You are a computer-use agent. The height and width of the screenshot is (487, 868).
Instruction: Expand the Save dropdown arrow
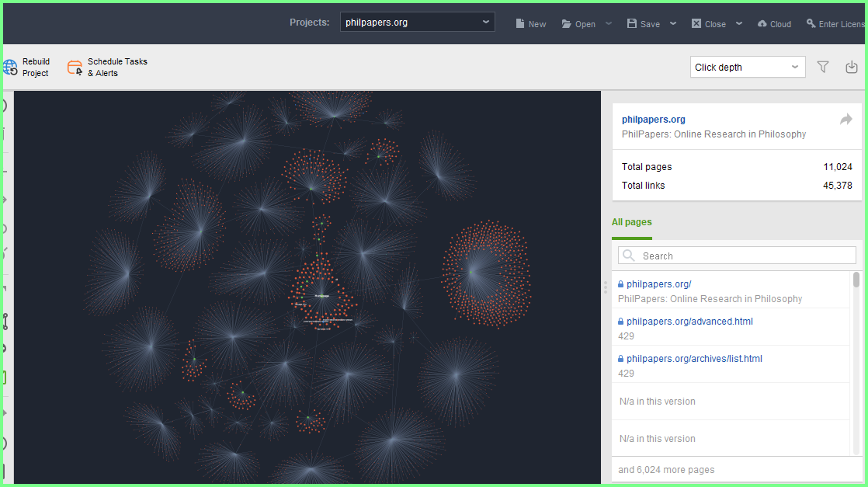coord(673,23)
